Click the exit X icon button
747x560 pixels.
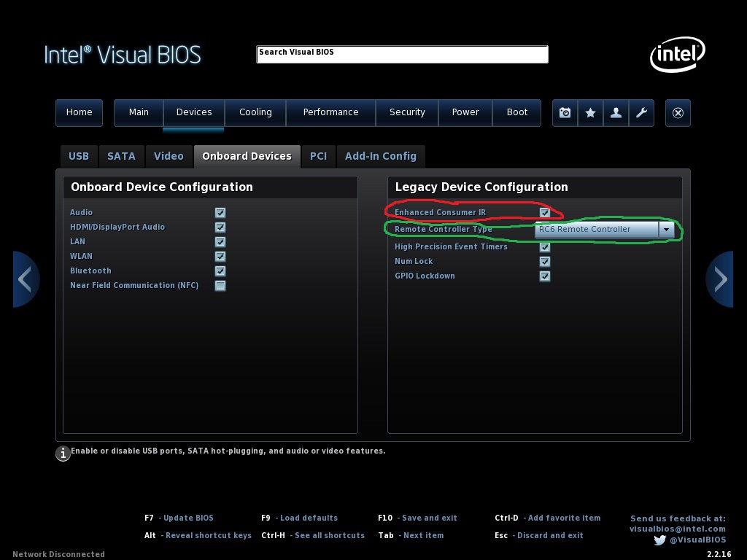click(678, 113)
